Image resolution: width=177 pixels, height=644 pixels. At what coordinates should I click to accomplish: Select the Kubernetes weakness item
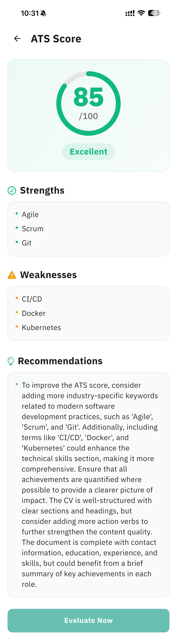click(x=41, y=327)
